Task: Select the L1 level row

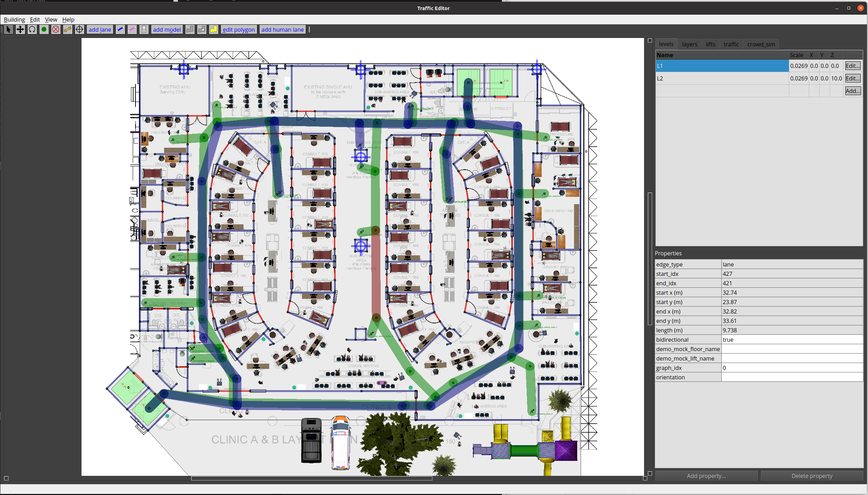Action: point(721,66)
